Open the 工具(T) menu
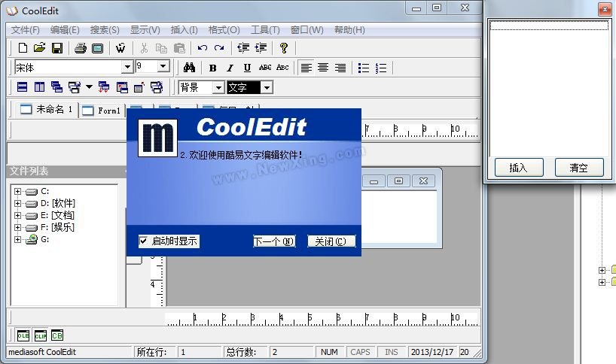Screen dimensions: 616x364 point(266,30)
